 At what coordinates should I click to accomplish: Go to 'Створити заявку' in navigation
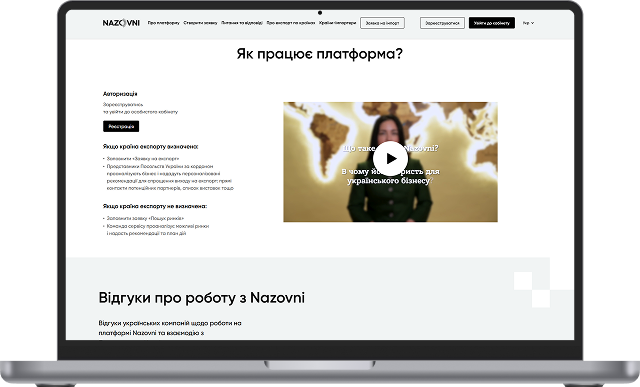(200, 23)
